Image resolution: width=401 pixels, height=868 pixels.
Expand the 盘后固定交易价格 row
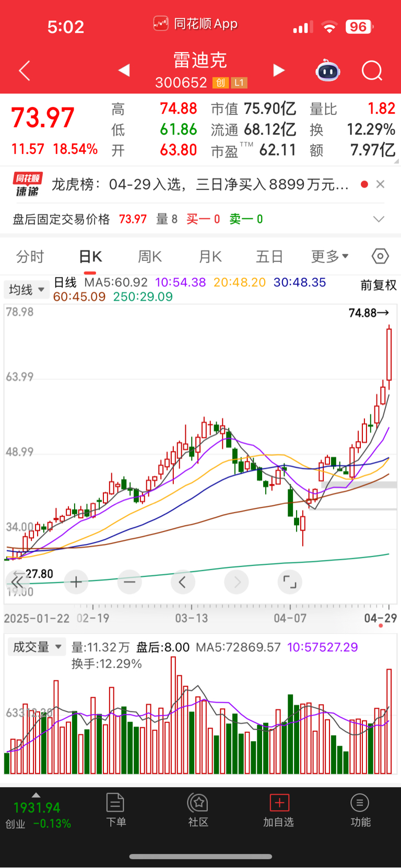click(379, 219)
